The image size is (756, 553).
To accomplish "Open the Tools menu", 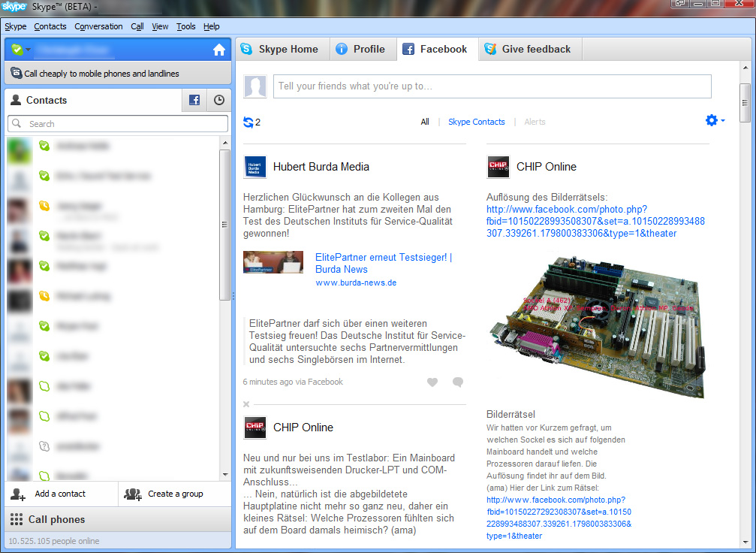I will click(185, 26).
